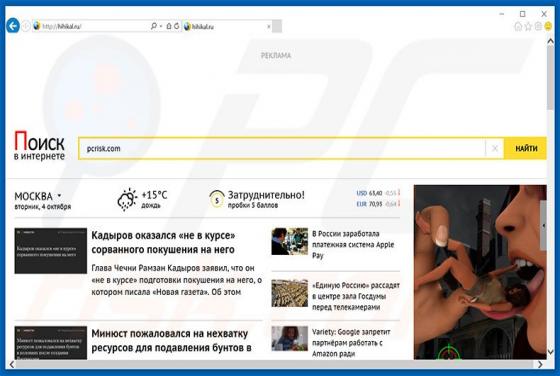Minimize the browser window
Image resolution: width=560 pixels, height=376 pixels.
click(502, 14)
